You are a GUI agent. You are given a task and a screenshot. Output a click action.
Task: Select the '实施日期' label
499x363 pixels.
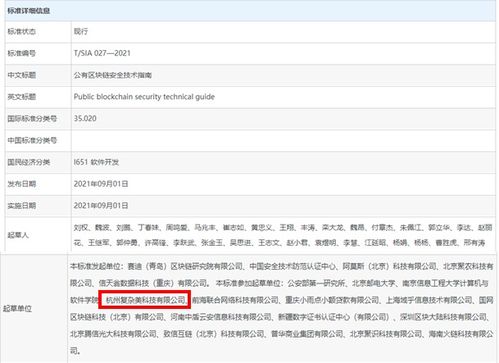(21, 206)
